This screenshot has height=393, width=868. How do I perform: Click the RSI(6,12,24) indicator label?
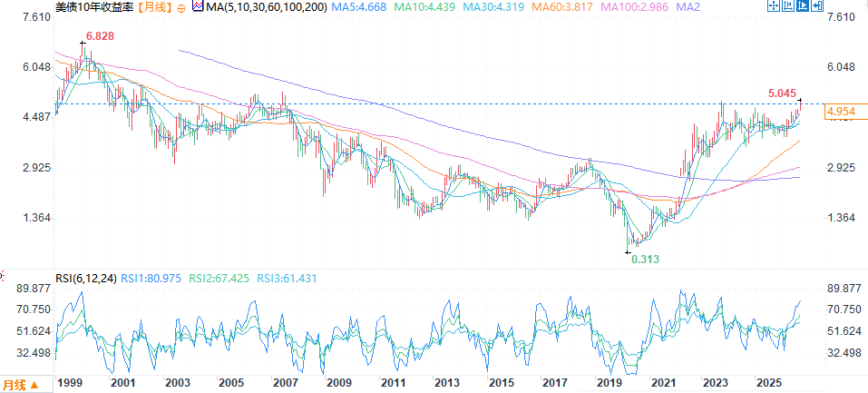86,279
